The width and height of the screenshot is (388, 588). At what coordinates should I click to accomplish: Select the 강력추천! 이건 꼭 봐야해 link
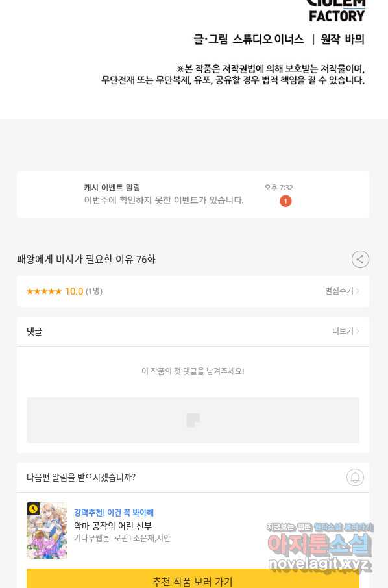(x=114, y=512)
